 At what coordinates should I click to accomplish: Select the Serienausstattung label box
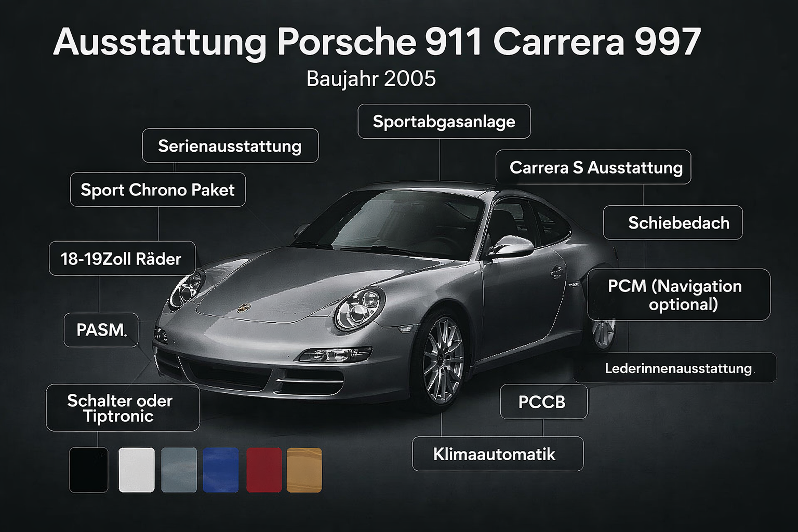[x=230, y=146]
